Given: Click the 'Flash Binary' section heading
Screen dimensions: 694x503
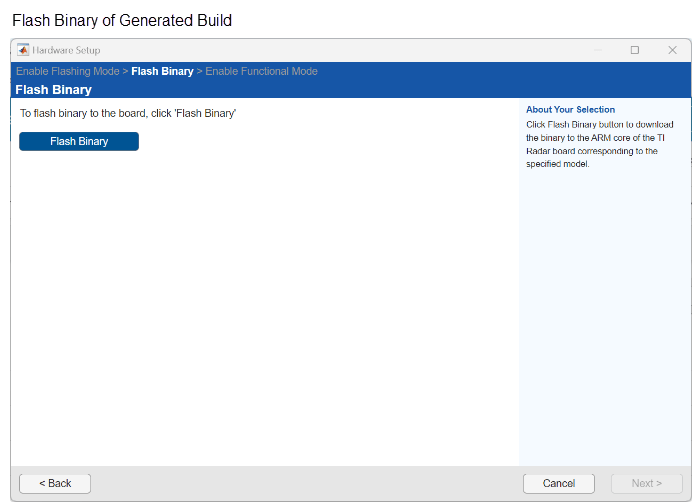Looking at the screenshot, I should tap(53, 90).
